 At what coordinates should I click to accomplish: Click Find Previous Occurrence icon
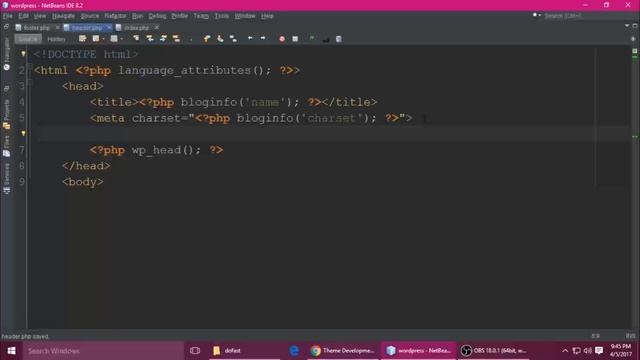coord(150,38)
